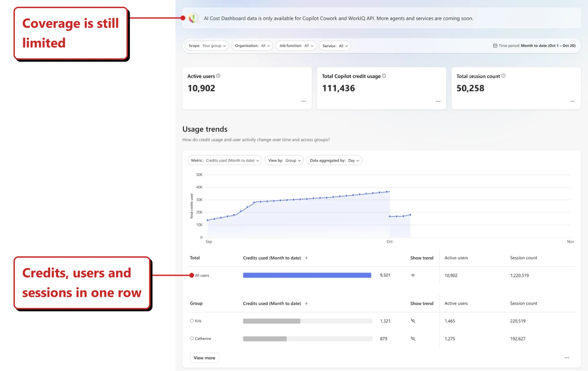Click the 220,519 session count for Kirk
Viewport: 588px width, 371px height.
[x=518, y=321]
